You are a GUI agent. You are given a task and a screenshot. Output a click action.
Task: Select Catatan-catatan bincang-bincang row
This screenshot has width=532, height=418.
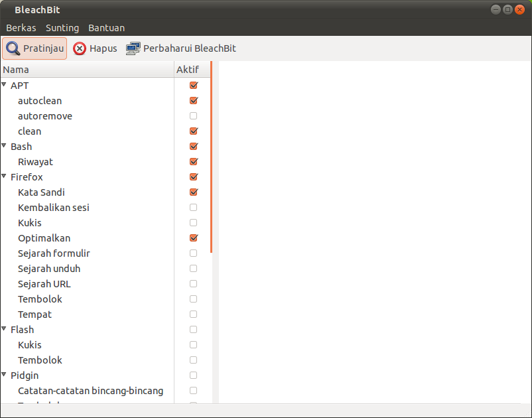[105, 391]
